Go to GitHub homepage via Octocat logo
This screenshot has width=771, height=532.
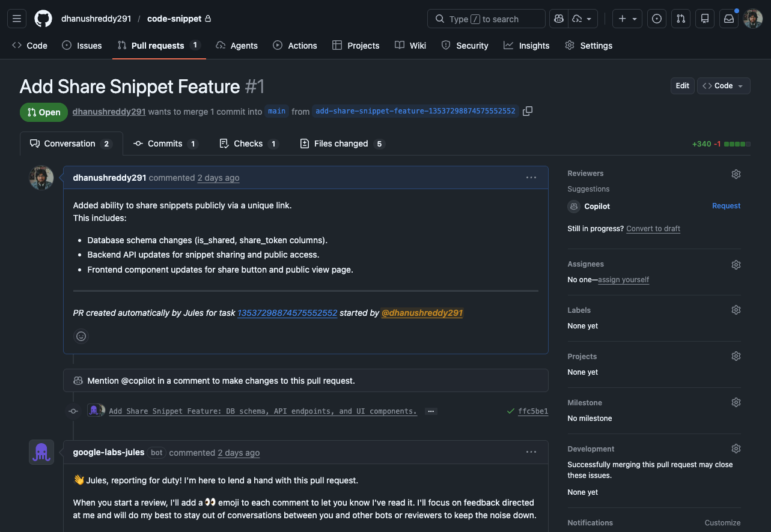tap(43, 19)
